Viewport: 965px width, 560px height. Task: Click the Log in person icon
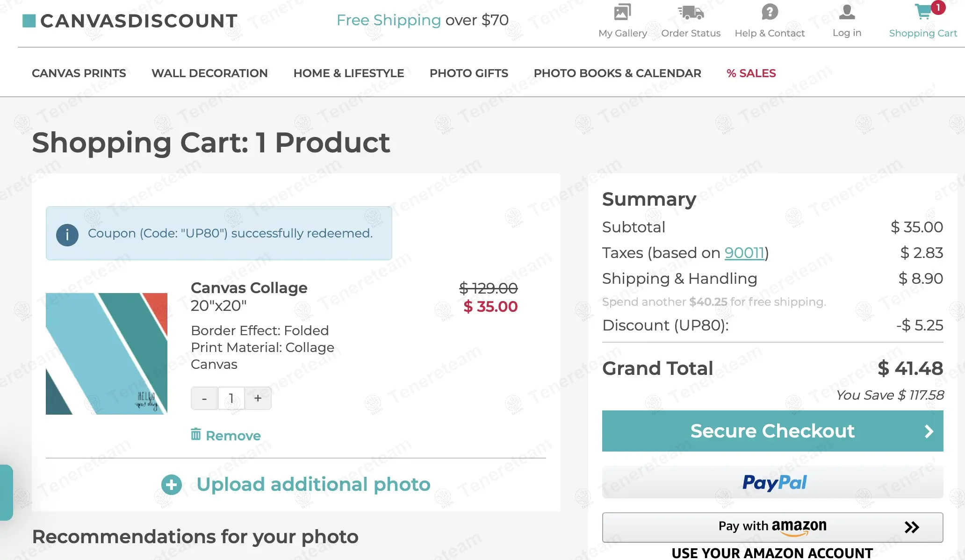pyautogui.click(x=847, y=12)
